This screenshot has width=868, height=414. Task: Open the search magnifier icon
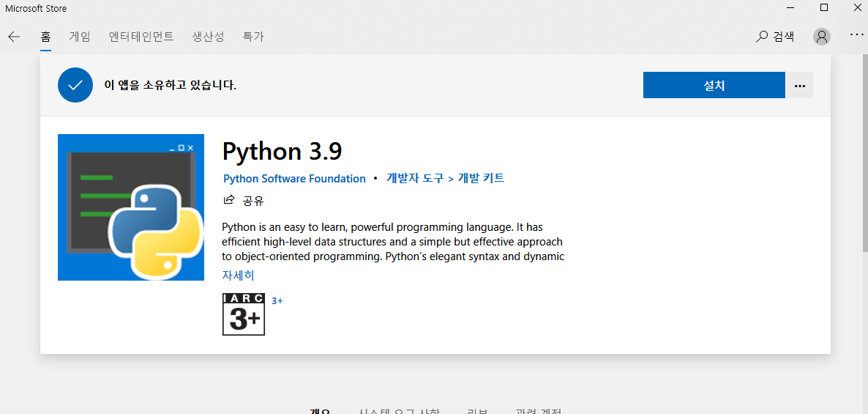coord(762,37)
